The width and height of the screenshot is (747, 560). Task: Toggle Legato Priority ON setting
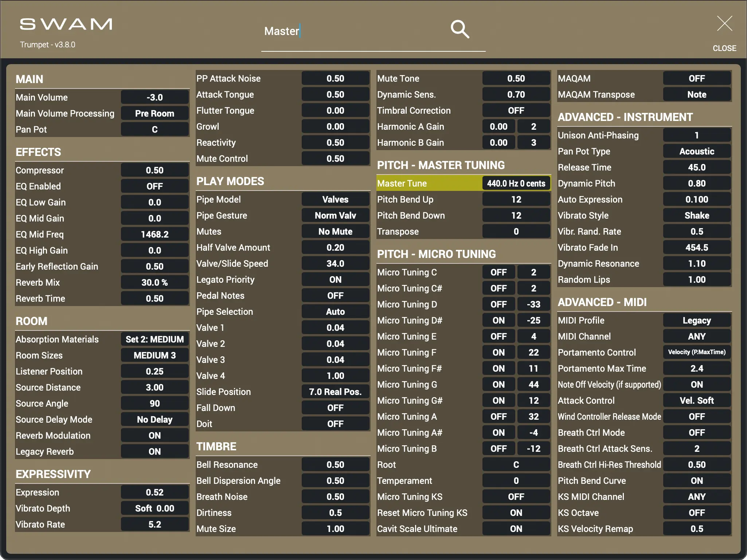335,280
